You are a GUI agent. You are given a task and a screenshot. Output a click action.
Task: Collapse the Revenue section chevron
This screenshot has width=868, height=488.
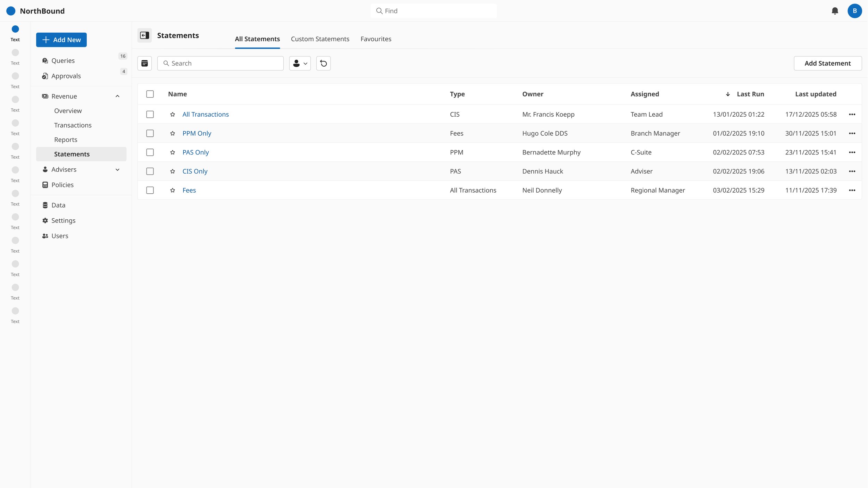point(117,96)
